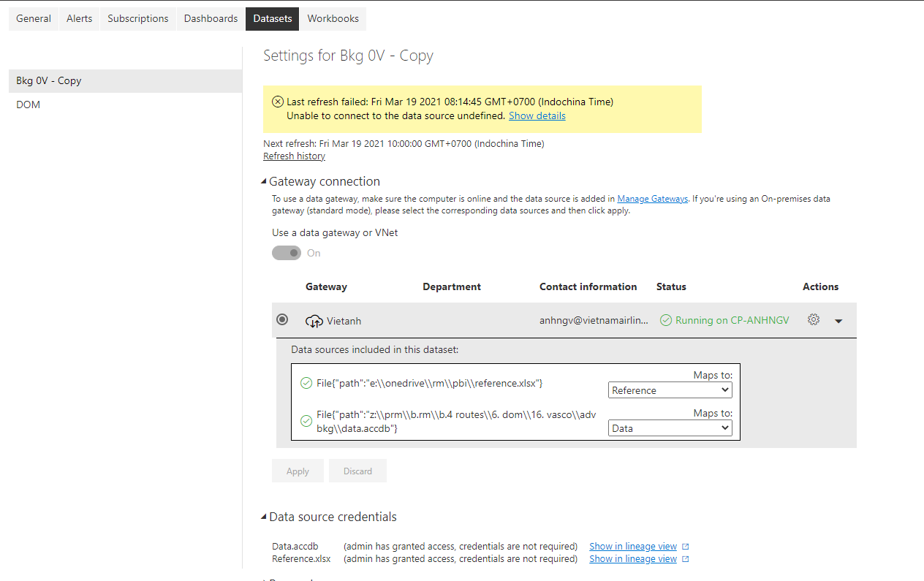
Task: Click the Vietanh gateway cloud icon
Action: [x=314, y=321]
